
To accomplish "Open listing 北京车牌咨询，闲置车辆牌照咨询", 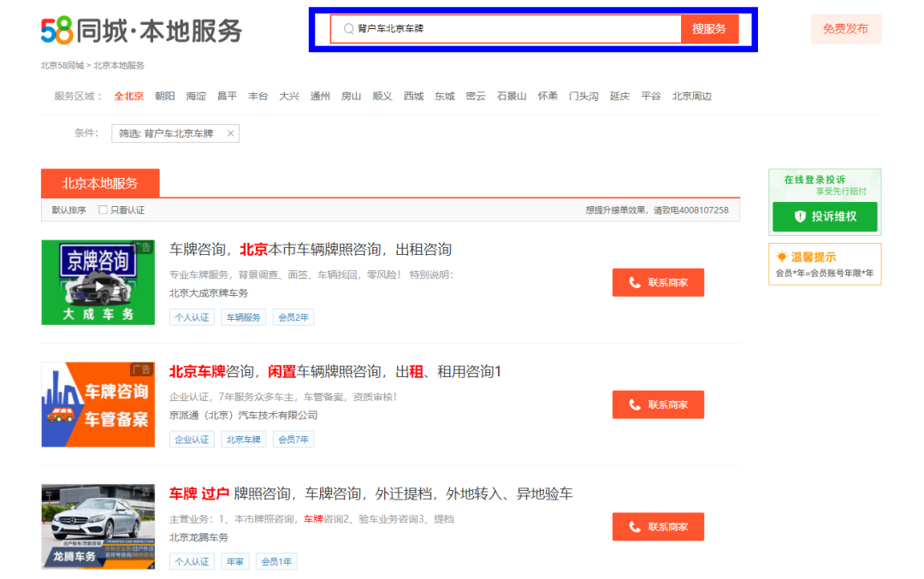I will coord(335,372).
